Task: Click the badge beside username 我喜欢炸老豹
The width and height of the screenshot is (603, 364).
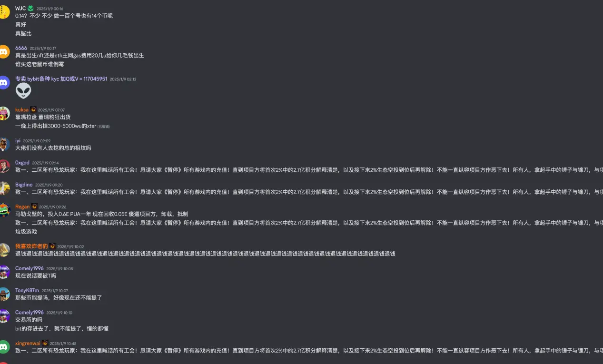Action: 52,246
